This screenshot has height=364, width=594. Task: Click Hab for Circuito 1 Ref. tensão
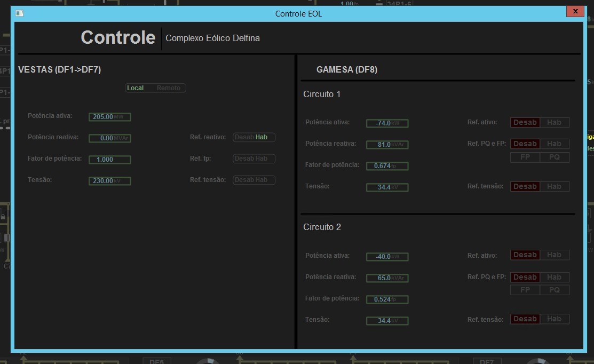[x=554, y=186]
